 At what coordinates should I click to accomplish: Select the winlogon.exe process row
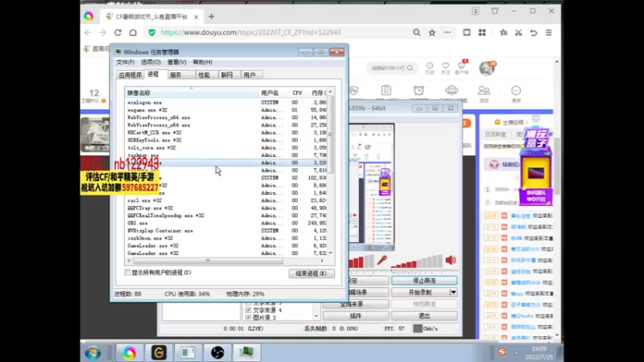[x=227, y=103]
